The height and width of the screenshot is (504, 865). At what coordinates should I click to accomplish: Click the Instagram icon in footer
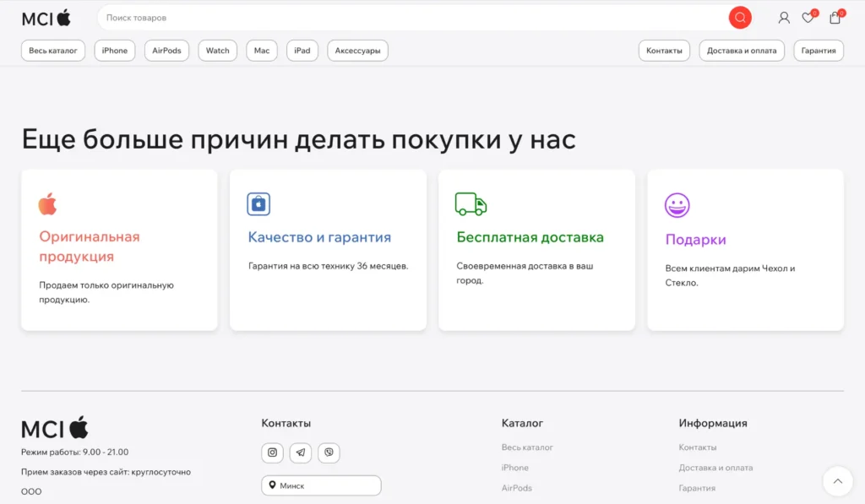coord(272,453)
